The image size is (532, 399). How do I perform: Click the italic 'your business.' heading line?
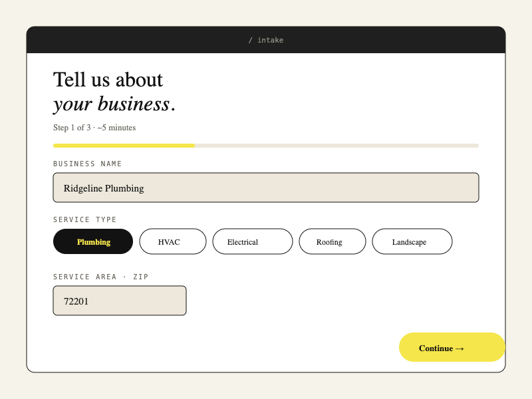tap(114, 104)
